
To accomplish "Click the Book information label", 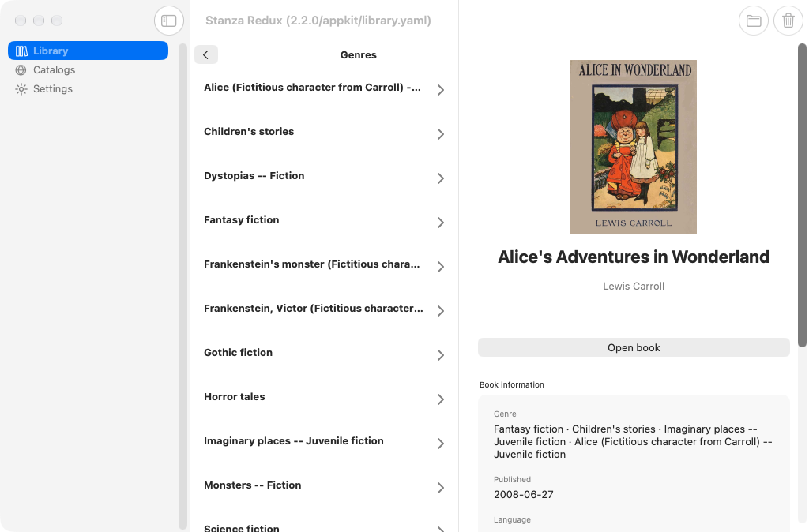I will coord(512,384).
